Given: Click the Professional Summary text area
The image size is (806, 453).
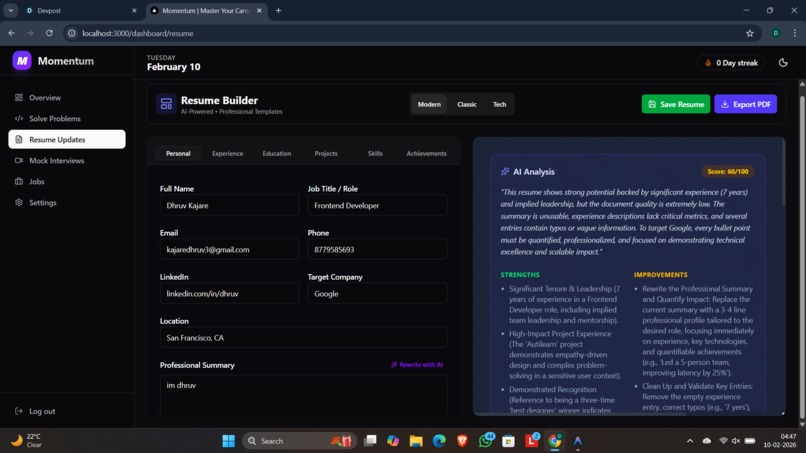Looking at the screenshot, I should pyautogui.click(x=303, y=395).
